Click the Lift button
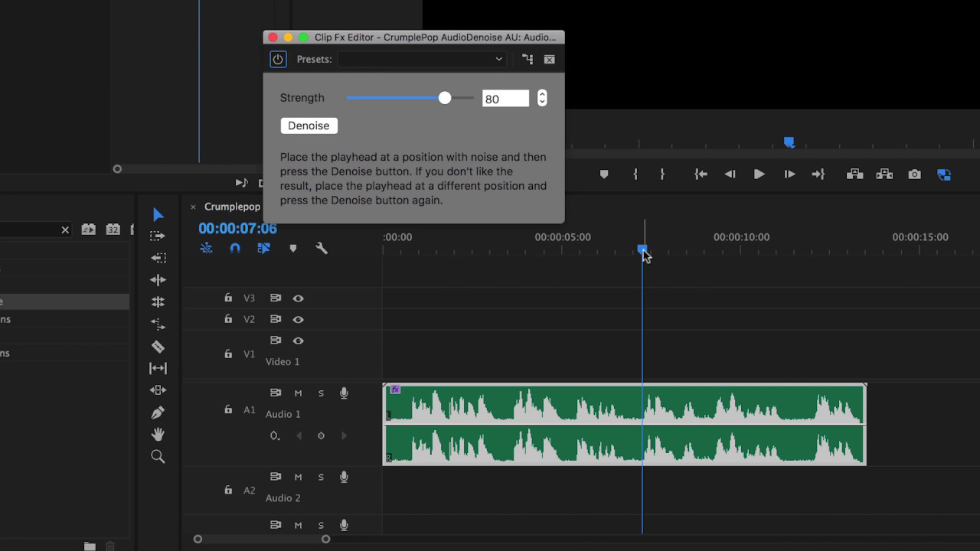Screen dimensions: 980x551 (855, 174)
